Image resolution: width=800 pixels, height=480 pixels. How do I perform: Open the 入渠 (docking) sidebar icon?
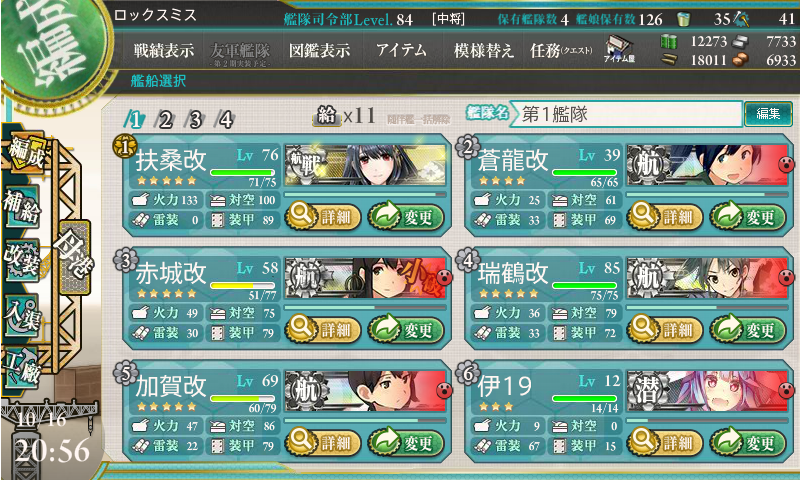click(21, 316)
